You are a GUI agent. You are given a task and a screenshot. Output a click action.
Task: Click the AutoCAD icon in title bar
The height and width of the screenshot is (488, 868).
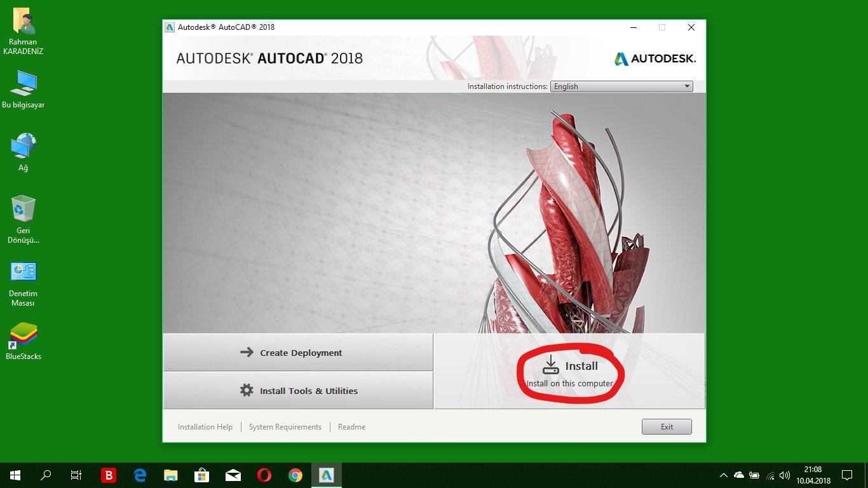[170, 27]
